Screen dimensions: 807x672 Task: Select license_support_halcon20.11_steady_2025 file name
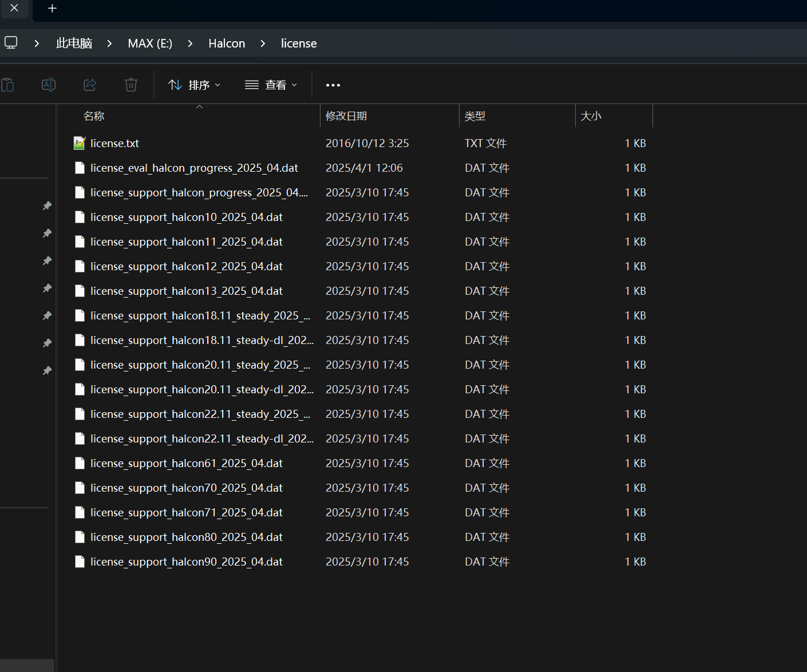tap(200, 365)
